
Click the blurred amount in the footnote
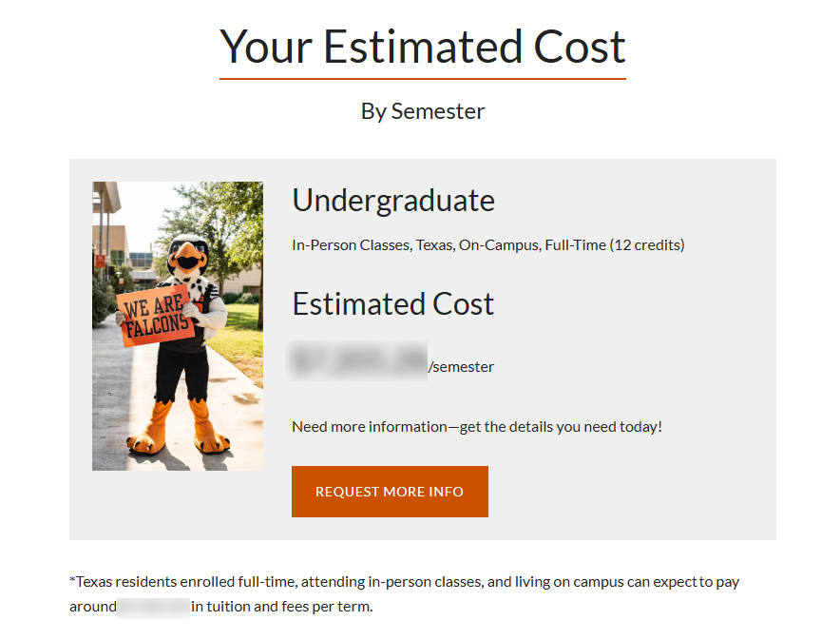point(153,607)
